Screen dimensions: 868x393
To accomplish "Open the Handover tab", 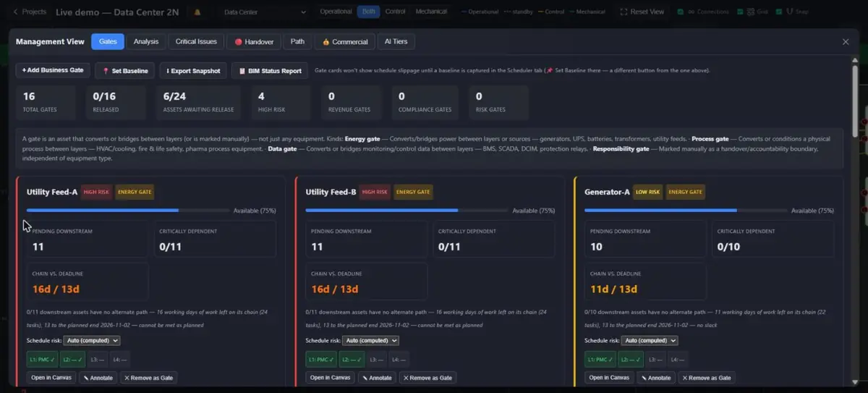I will tap(254, 42).
